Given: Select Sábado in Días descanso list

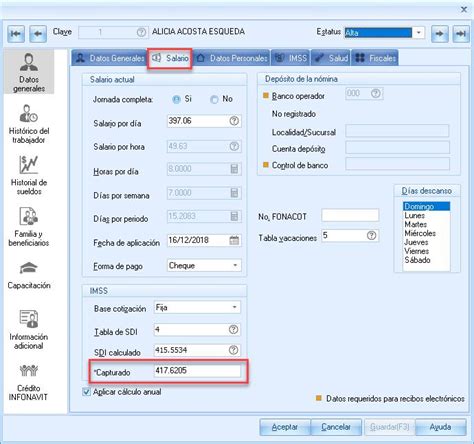Looking at the screenshot, I should (x=426, y=260).
